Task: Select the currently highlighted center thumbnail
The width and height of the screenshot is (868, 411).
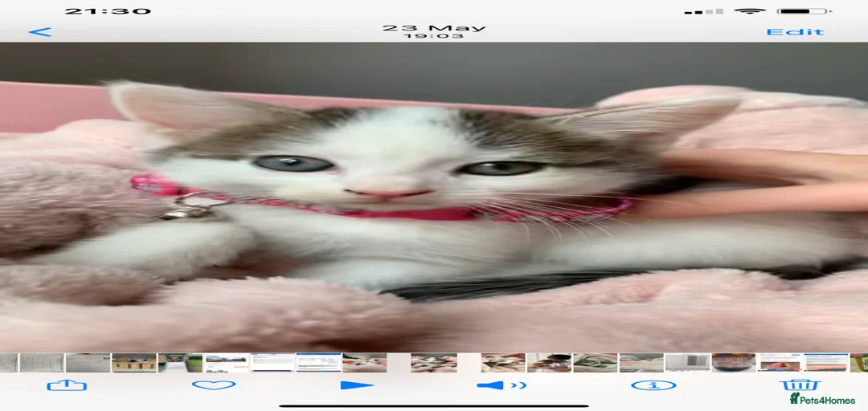Action: [434, 363]
